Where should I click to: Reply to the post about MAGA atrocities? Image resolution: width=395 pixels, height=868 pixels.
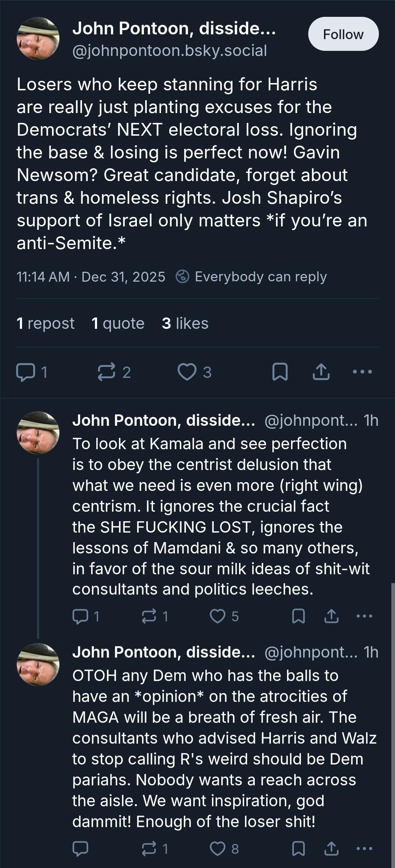click(80, 849)
